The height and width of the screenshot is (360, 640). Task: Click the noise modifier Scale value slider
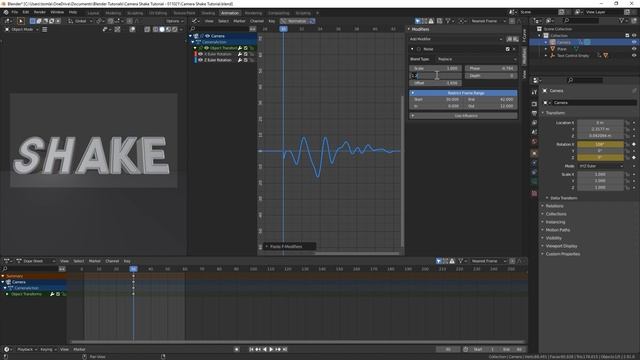click(x=436, y=69)
